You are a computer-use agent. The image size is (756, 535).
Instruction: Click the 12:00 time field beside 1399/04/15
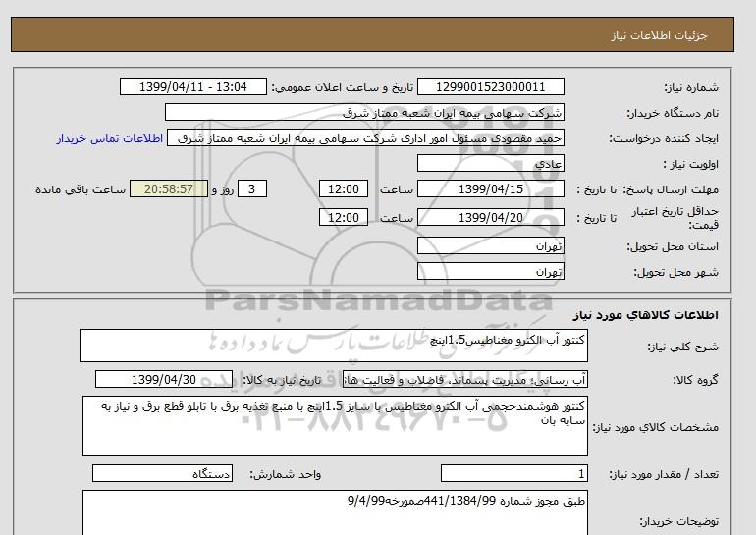coord(344,188)
